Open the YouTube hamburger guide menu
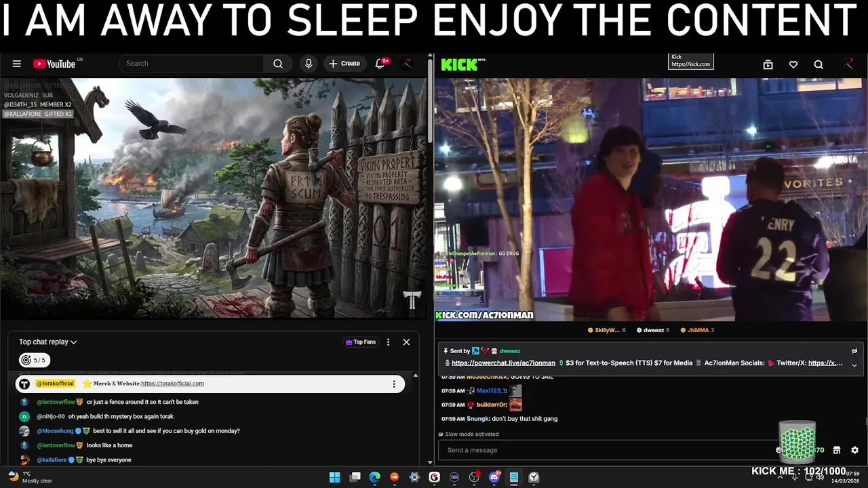 click(16, 64)
